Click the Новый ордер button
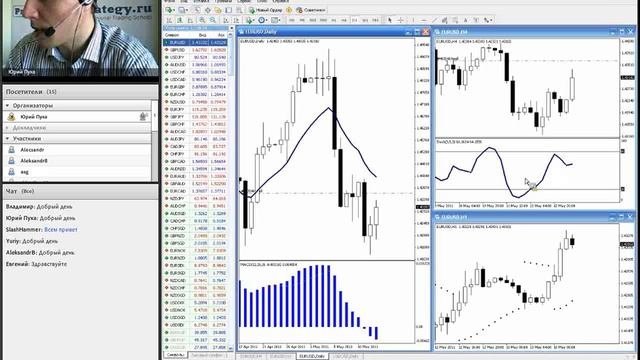The height and width of the screenshot is (360, 640). pos(266,10)
